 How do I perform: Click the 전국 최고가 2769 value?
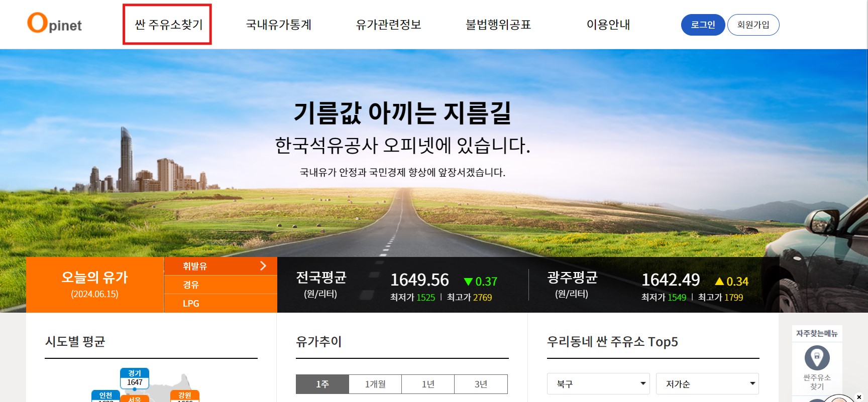(x=482, y=297)
